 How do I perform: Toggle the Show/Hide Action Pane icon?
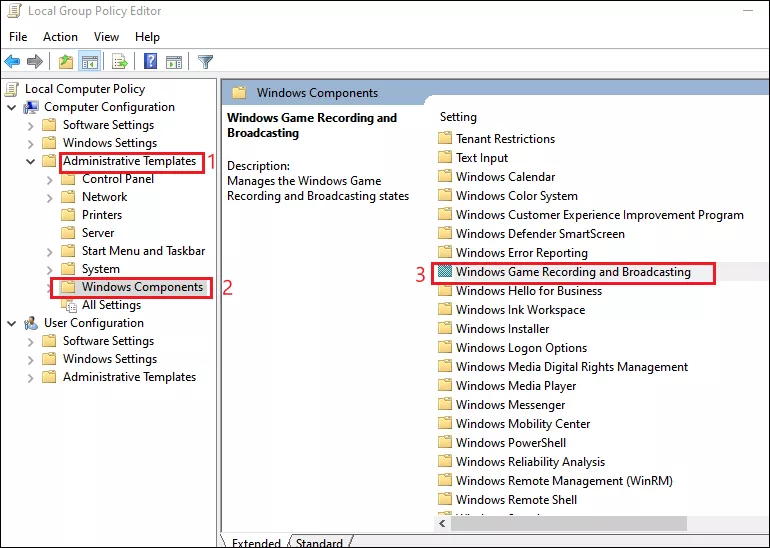click(173, 62)
